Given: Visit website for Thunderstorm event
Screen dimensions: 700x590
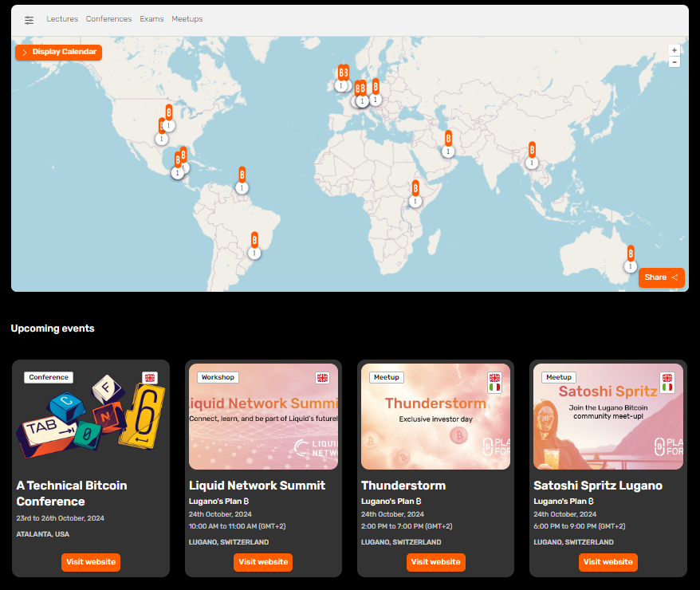Looking at the screenshot, I should [435, 562].
